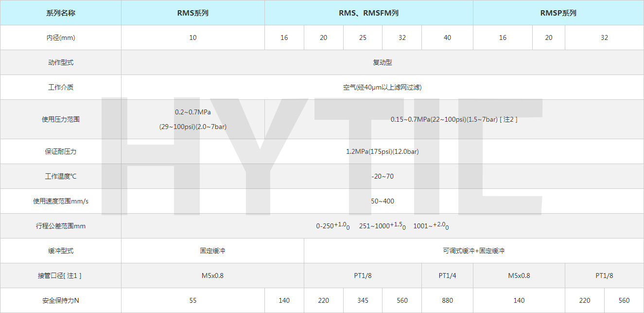The image size is (644, 313).
Task: Click the 接管口径[ 注1 ] row label
Action: coord(60,276)
